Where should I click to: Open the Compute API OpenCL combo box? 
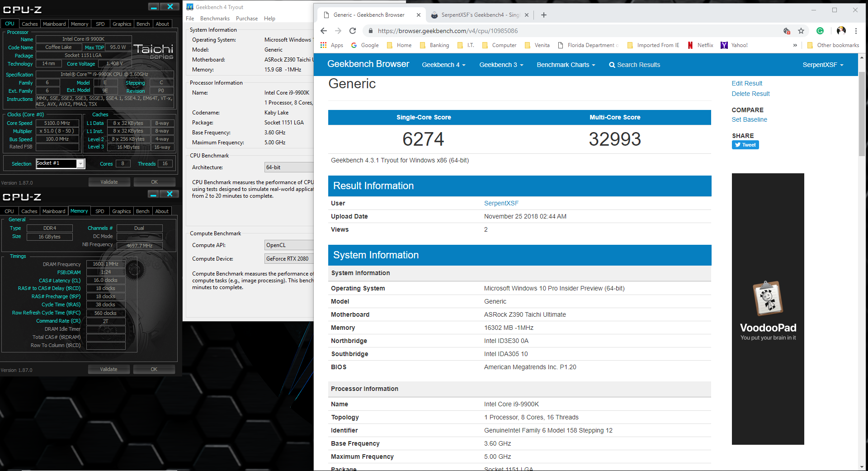[289, 245]
